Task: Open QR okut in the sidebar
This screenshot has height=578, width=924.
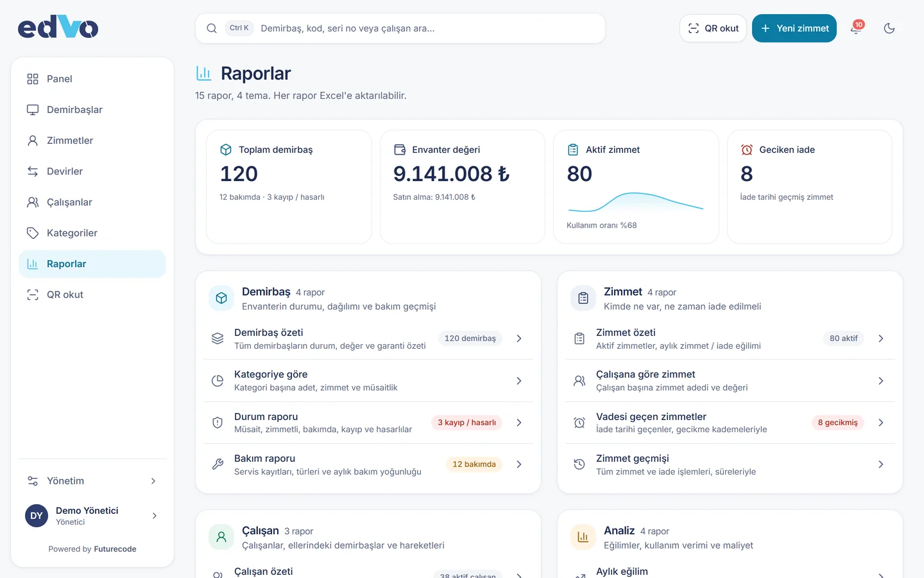Action: click(x=92, y=295)
